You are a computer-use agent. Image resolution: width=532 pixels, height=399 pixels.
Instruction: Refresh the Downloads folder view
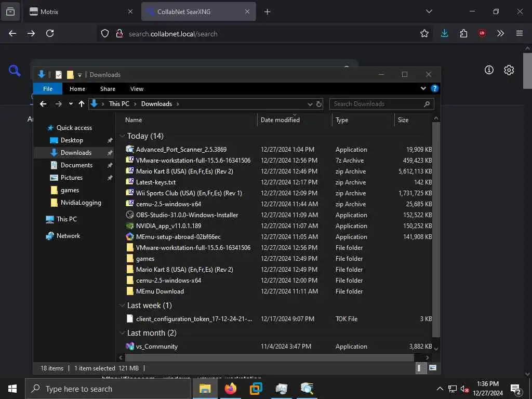point(319,104)
